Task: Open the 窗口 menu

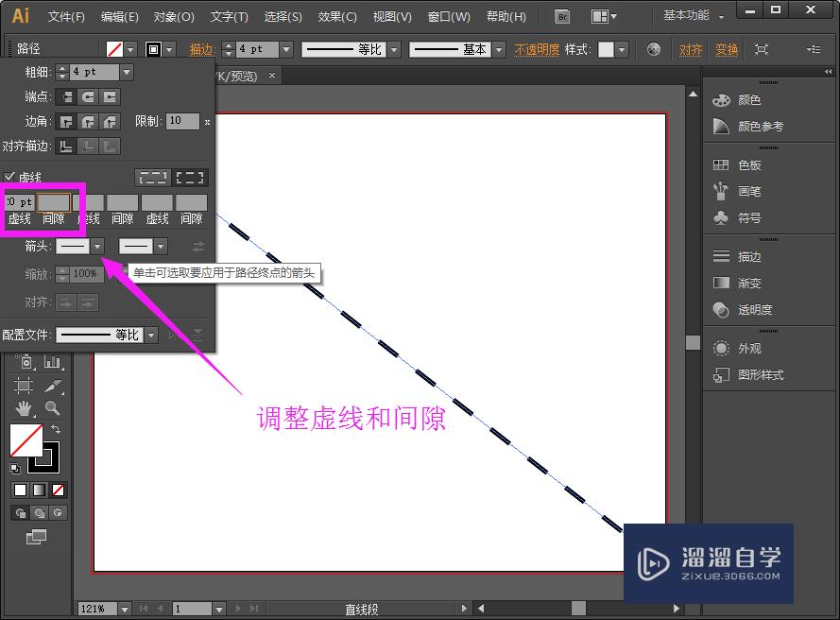Action: 449,17
